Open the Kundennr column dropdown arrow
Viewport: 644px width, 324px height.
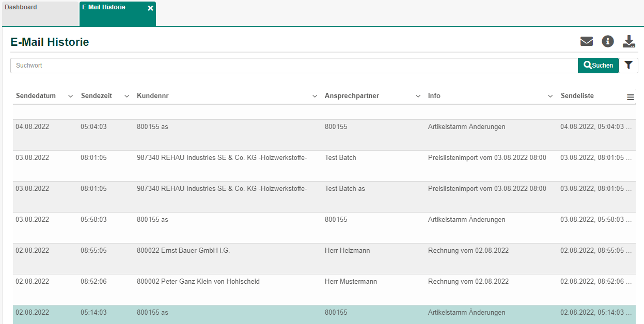point(315,96)
